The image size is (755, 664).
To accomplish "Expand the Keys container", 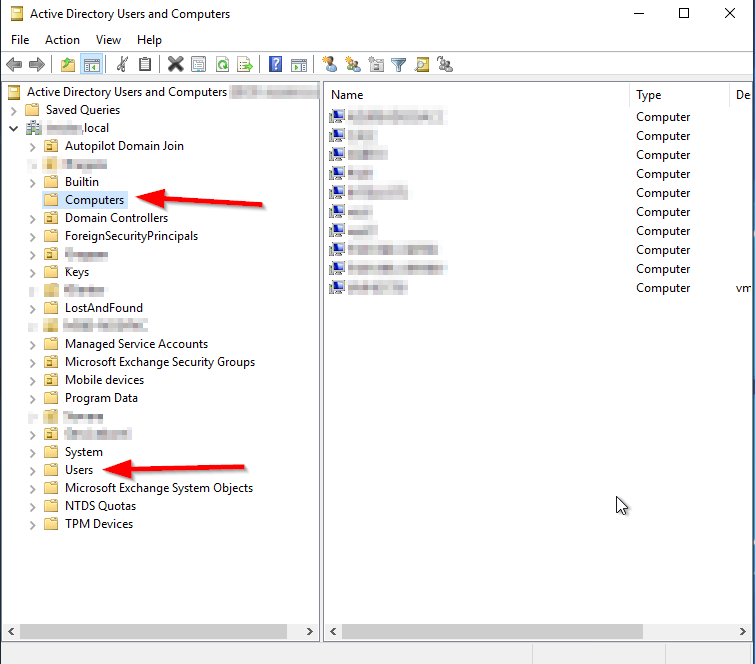I will click(x=32, y=273).
